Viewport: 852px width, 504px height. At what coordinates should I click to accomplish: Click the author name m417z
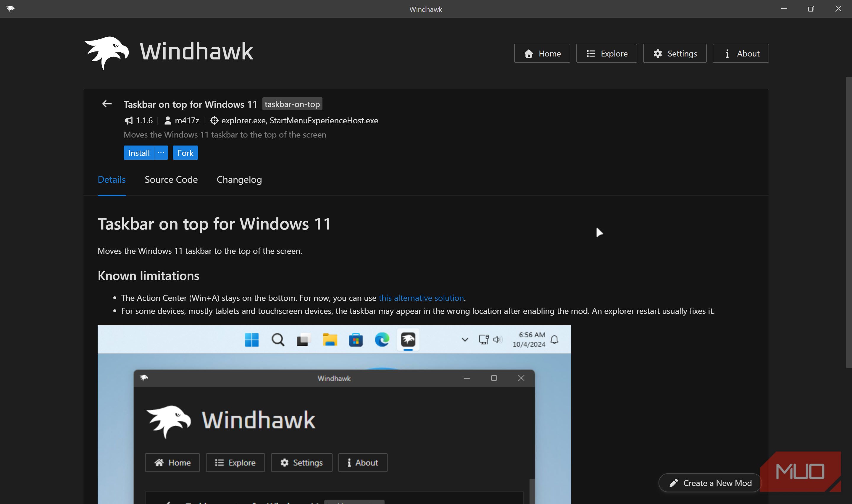point(187,121)
